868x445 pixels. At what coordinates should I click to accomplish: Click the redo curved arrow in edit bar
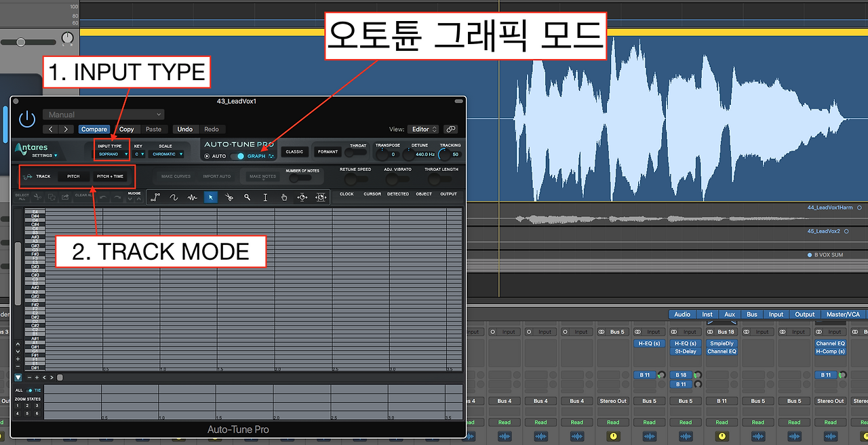117,197
